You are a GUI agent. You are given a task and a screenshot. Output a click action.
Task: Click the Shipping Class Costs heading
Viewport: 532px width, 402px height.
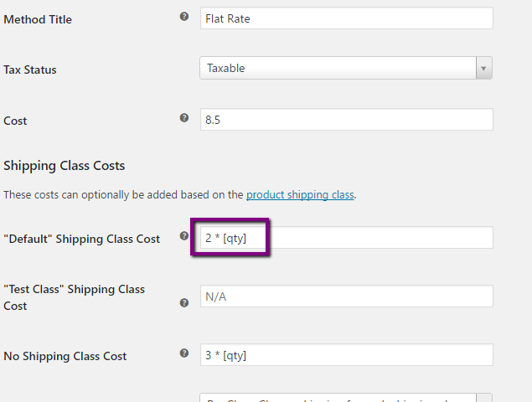click(x=65, y=166)
